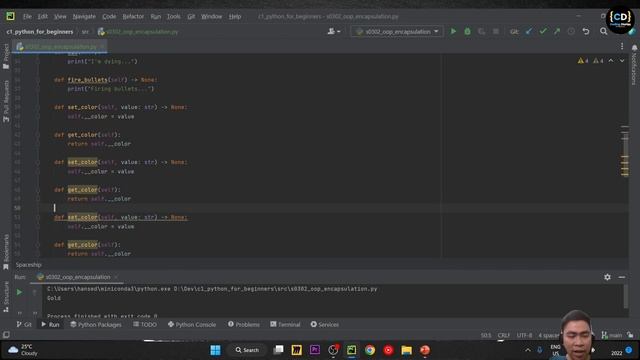
Task: Open the Code With Me user menu
Action: tap(334, 31)
